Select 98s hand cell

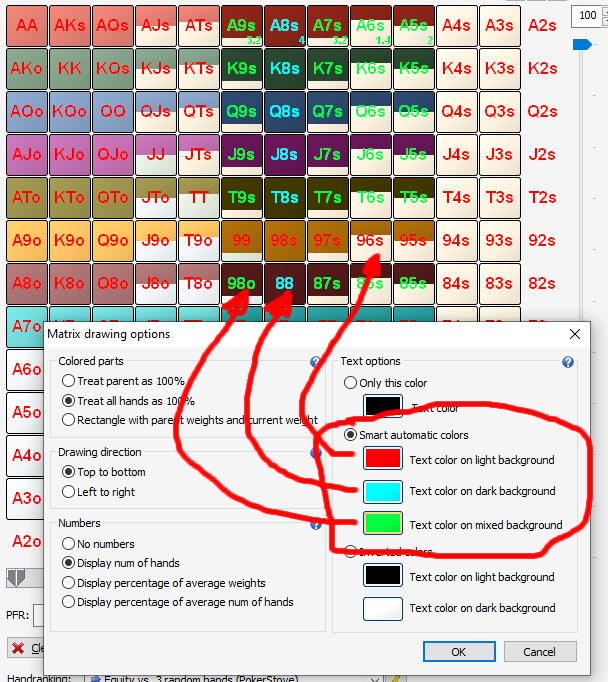[x=285, y=241]
